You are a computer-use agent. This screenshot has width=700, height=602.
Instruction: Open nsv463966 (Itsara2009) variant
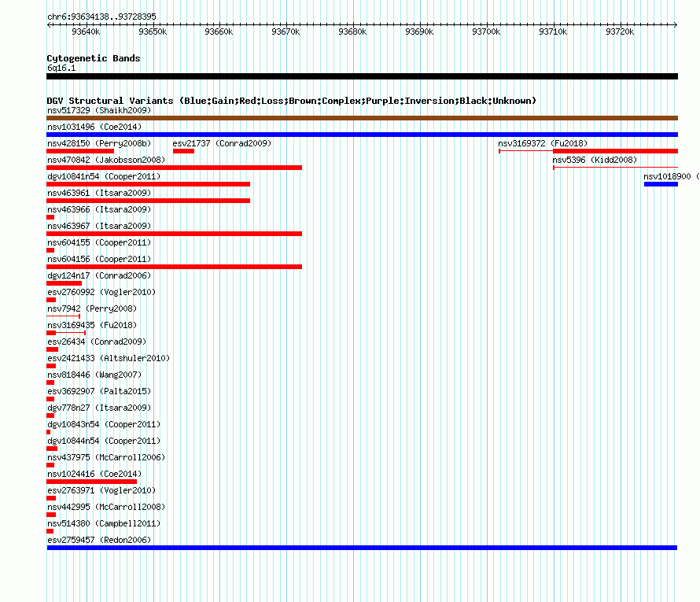tap(99, 209)
